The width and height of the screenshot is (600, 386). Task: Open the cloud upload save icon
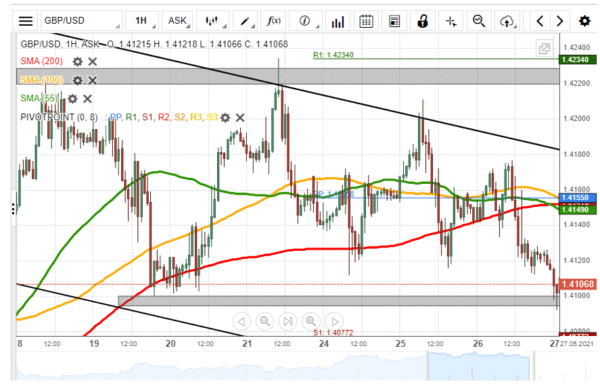(x=507, y=21)
